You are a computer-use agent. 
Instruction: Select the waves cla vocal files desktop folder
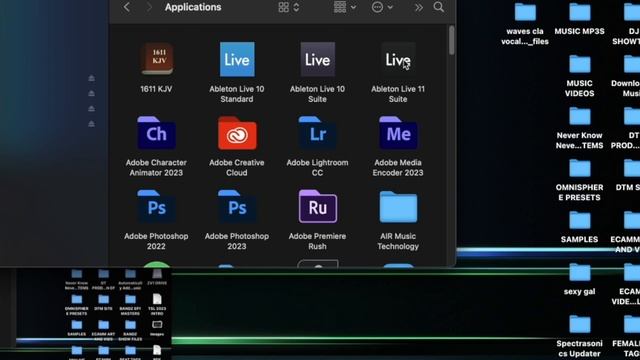pyautogui.click(x=525, y=12)
